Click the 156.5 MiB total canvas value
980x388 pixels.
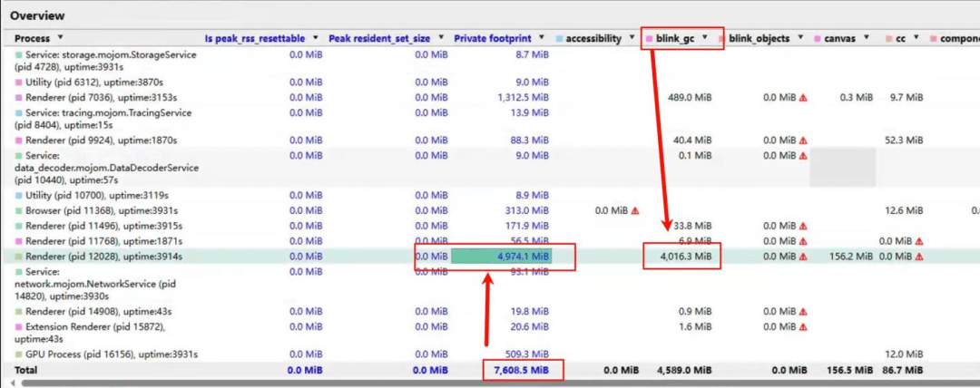click(849, 370)
